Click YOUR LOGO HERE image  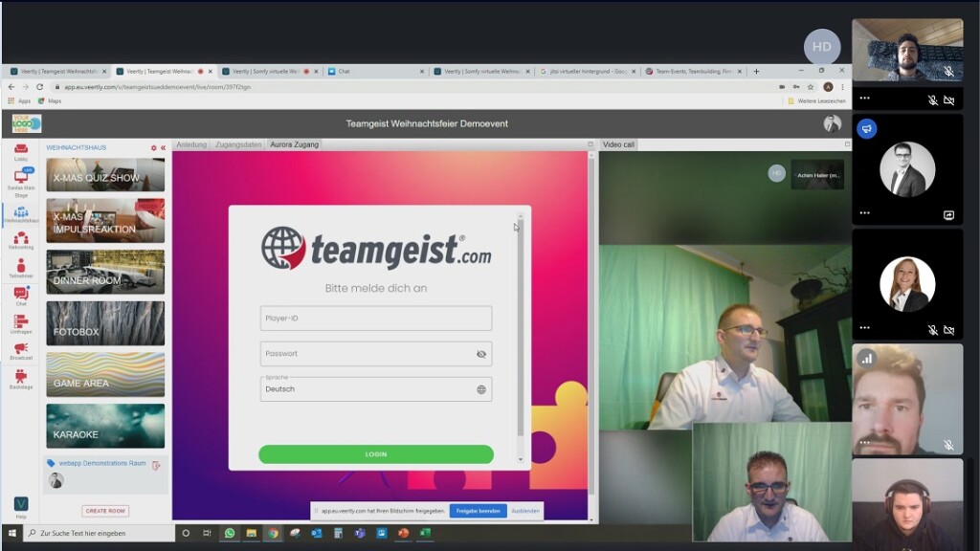click(x=26, y=123)
